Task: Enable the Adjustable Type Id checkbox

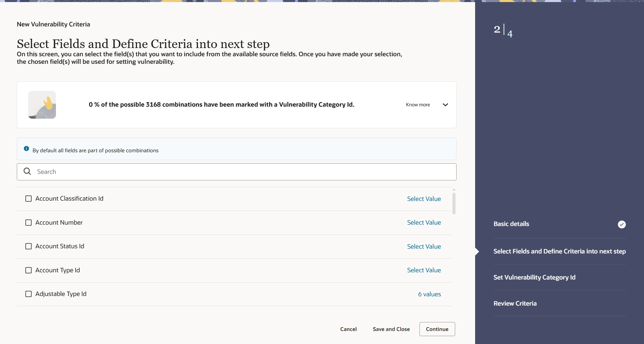Action: point(28,294)
